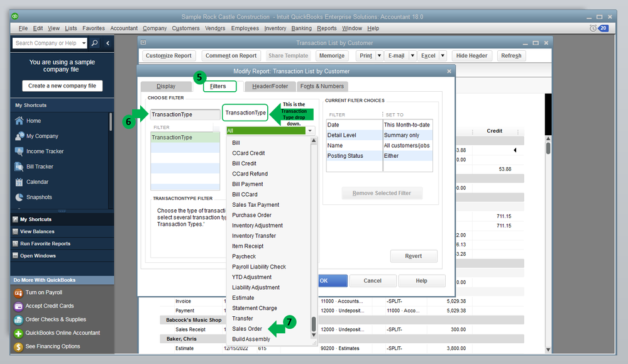Open the Banking menu
This screenshot has width=628, height=364.
pos(301,28)
